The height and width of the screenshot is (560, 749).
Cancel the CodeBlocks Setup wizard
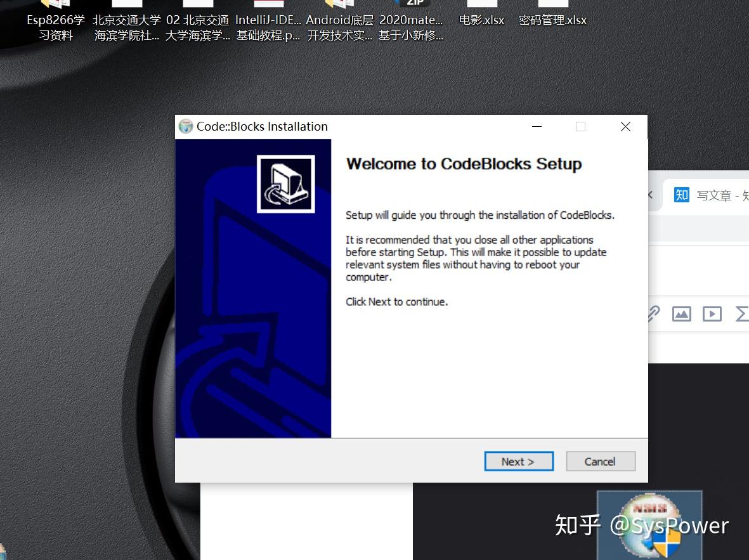(x=601, y=461)
